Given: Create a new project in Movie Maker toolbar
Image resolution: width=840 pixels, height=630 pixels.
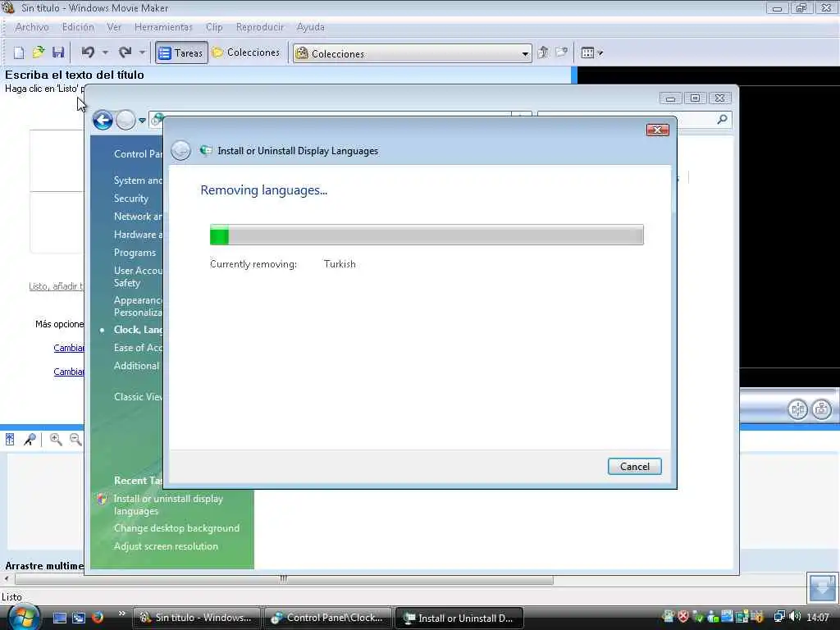Looking at the screenshot, I should click(19, 52).
